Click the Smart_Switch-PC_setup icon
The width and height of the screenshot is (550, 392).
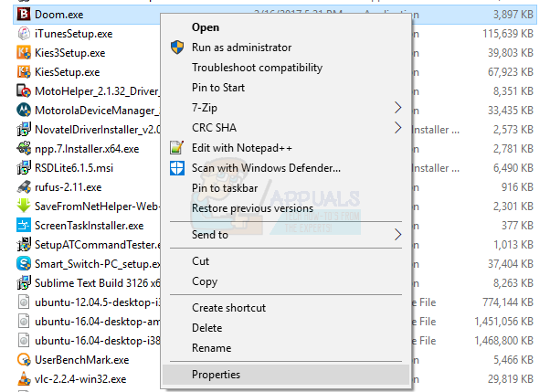(x=24, y=263)
